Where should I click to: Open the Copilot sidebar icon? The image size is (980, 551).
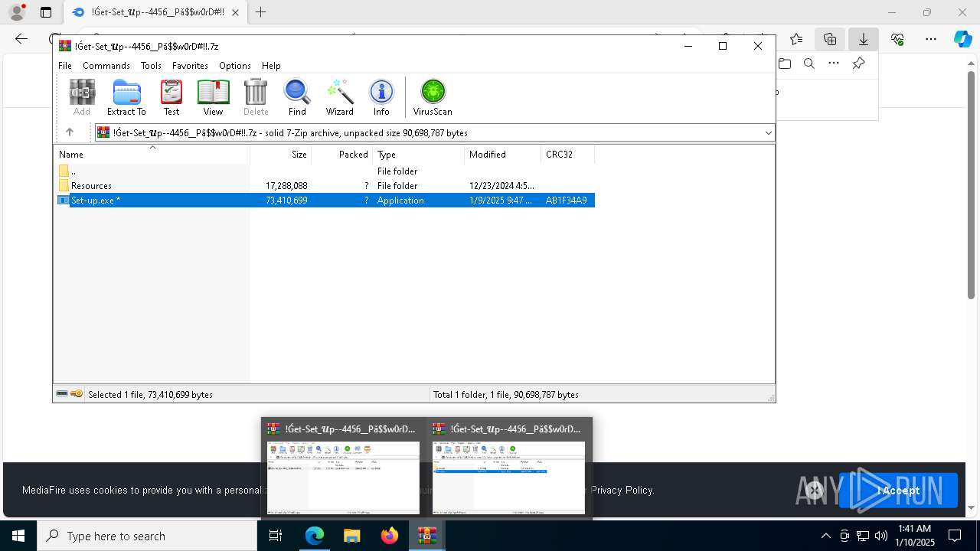point(962,39)
